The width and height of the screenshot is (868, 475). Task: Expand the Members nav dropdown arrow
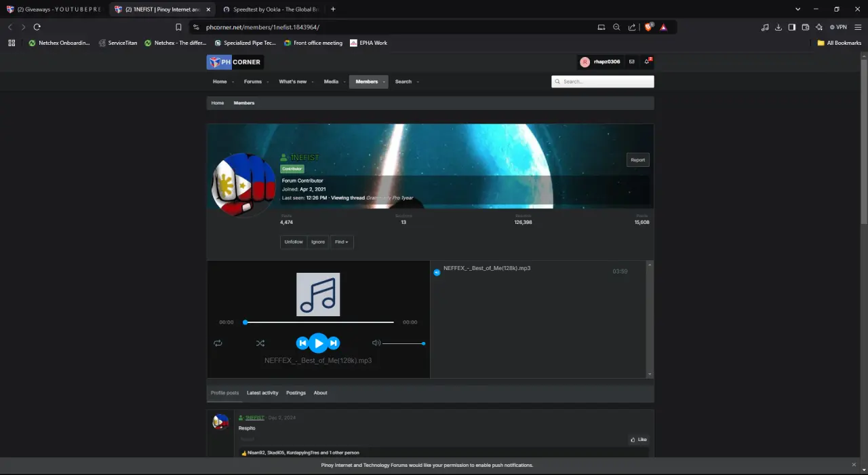[x=384, y=82]
